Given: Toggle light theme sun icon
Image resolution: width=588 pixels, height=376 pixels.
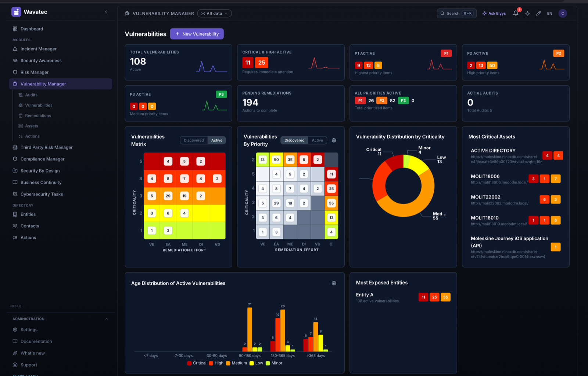Looking at the screenshot, I should (x=527, y=13).
